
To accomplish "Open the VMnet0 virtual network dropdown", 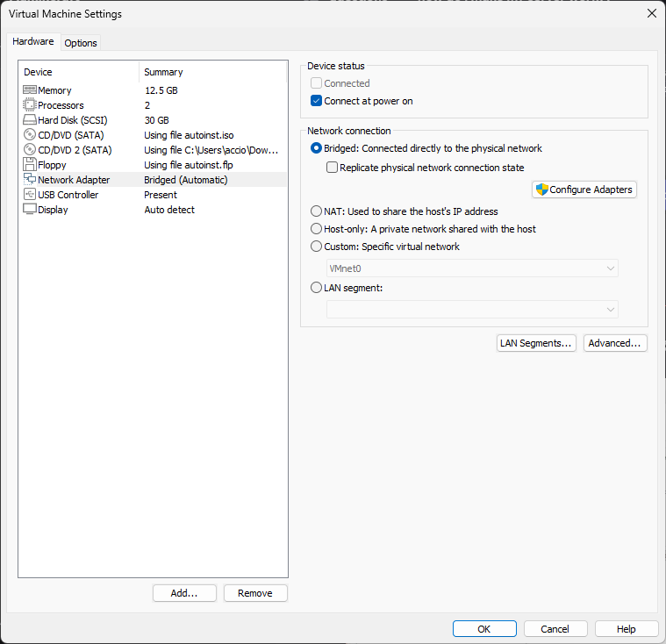I will (x=472, y=268).
